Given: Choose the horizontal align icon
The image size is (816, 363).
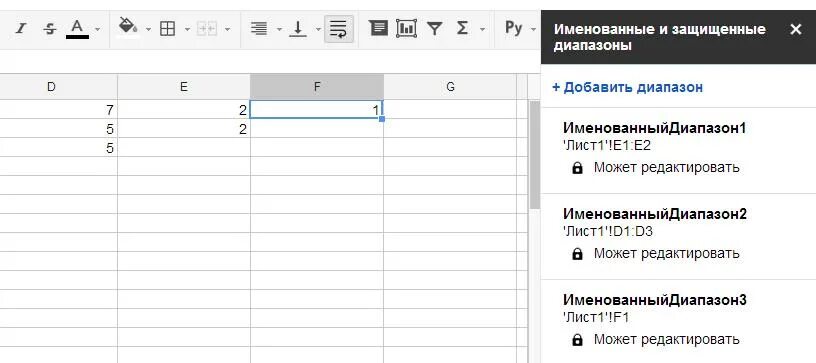Looking at the screenshot, I should point(259,29).
